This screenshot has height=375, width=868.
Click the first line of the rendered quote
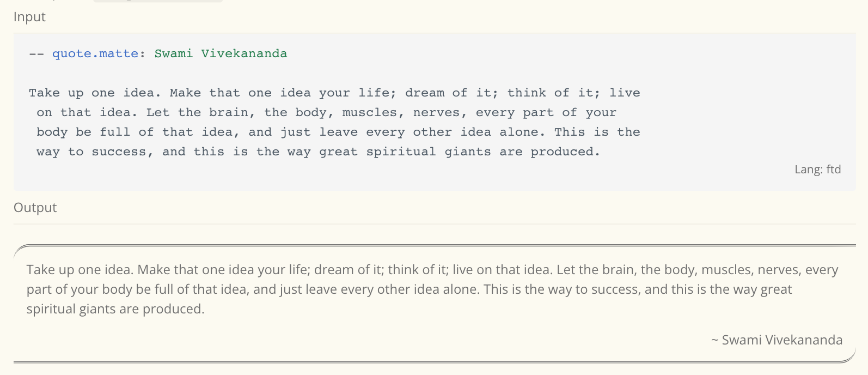432,270
